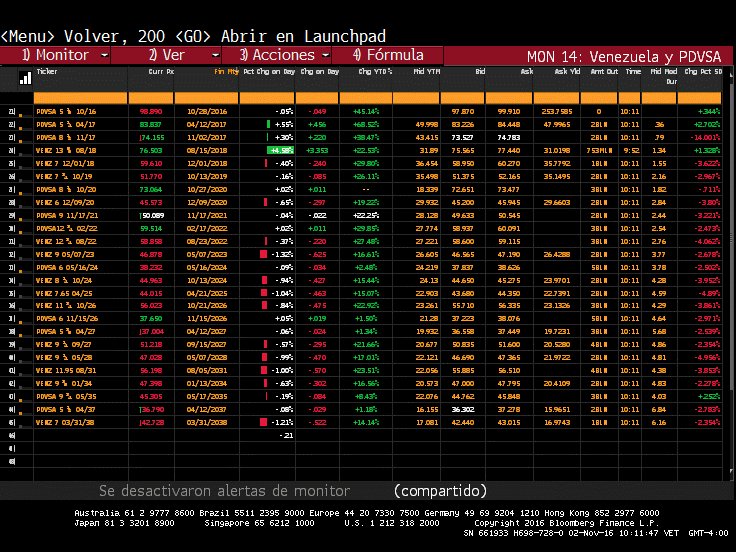Image resolution: width=736 pixels, height=552 pixels.
Task: Click the Amt Out column header
Action: tap(604, 71)
